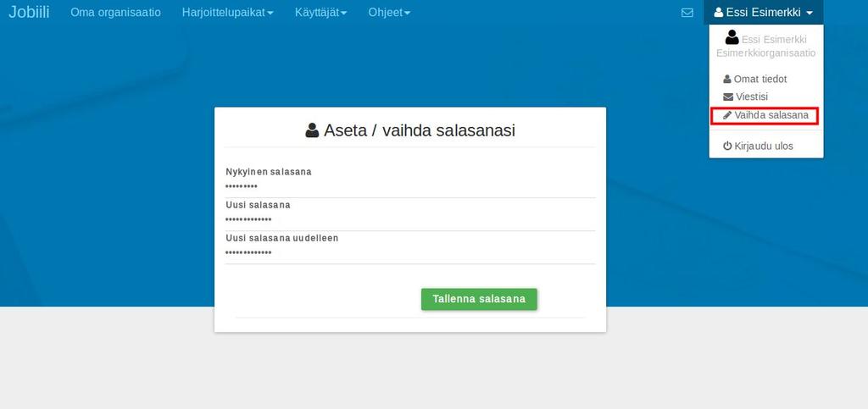The image size is (868, 409).
Task: Toggle the Essi Esimerkki user menu
Action: 764,12
